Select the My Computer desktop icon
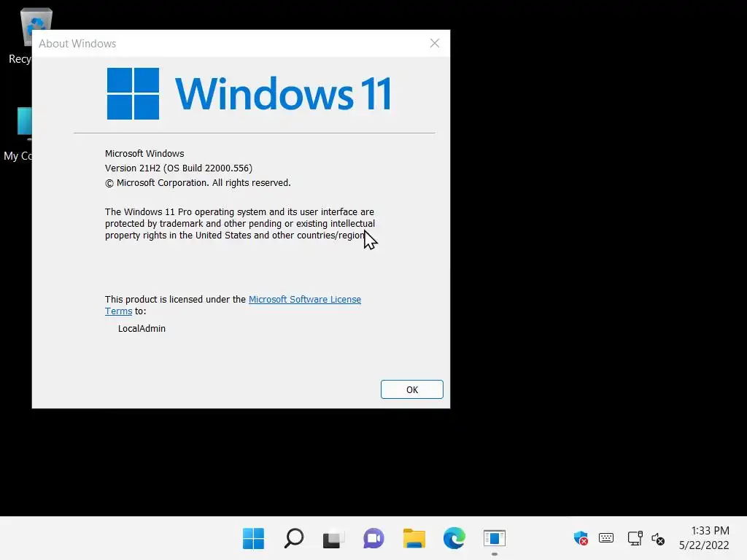The width and height of the screenshot is (747, 560). point(18,135)
